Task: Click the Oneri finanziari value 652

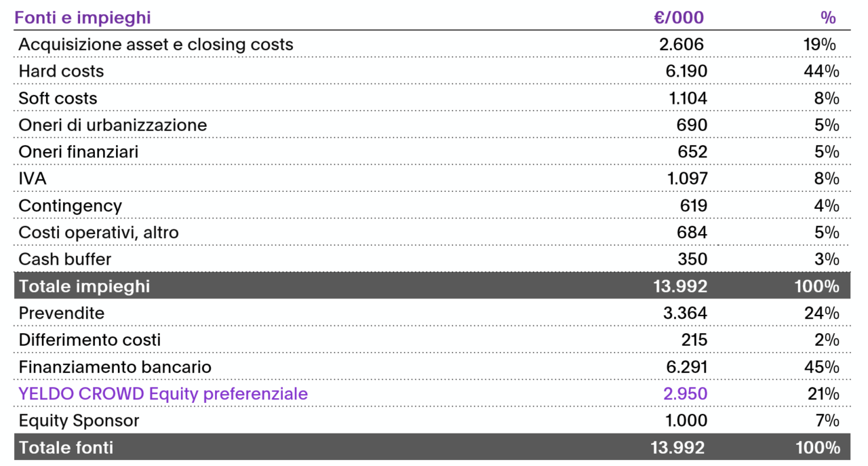Action: click(692, 152)
